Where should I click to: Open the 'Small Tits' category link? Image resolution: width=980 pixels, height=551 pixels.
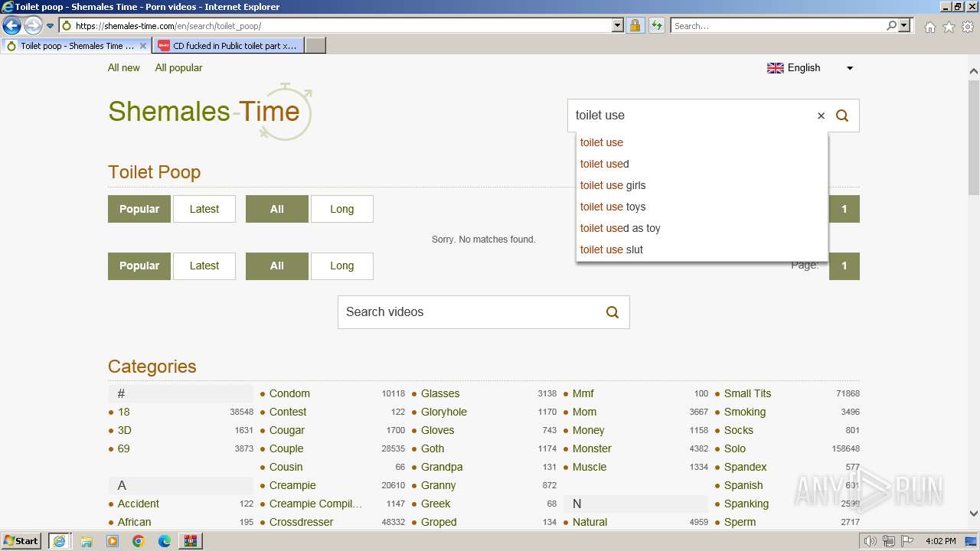click(x=747, y=393)
